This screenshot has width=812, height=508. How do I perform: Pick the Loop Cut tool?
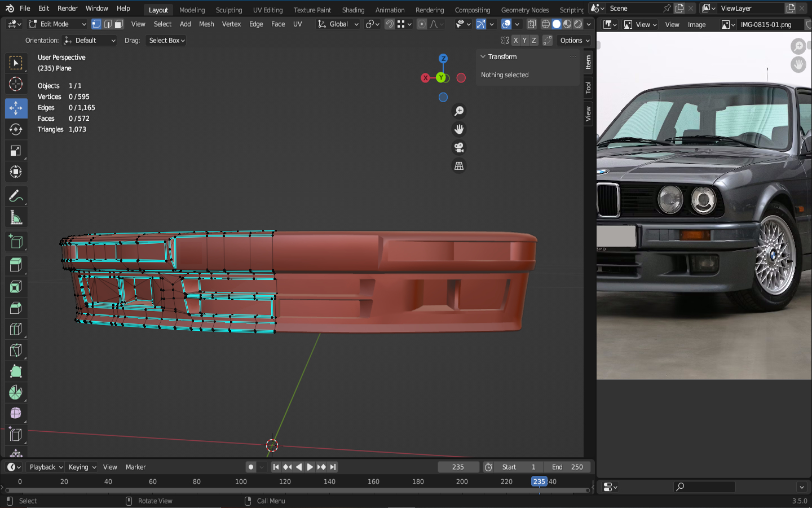[16, 329]
